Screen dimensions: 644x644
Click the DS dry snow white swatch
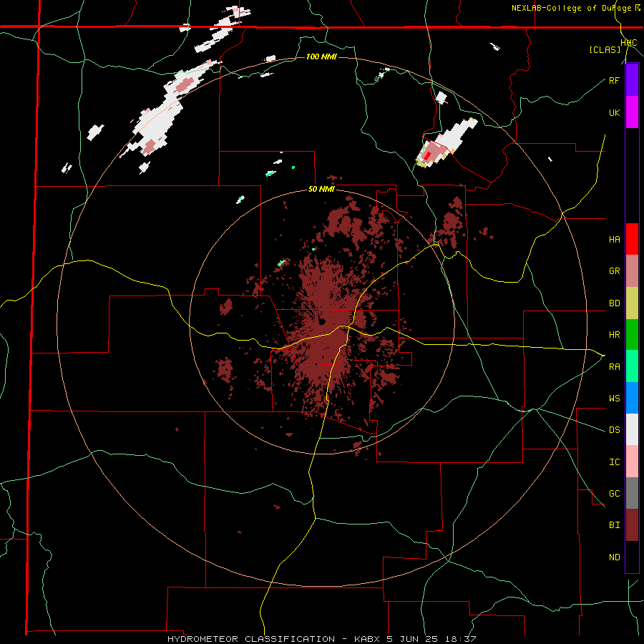coord(632,429)
